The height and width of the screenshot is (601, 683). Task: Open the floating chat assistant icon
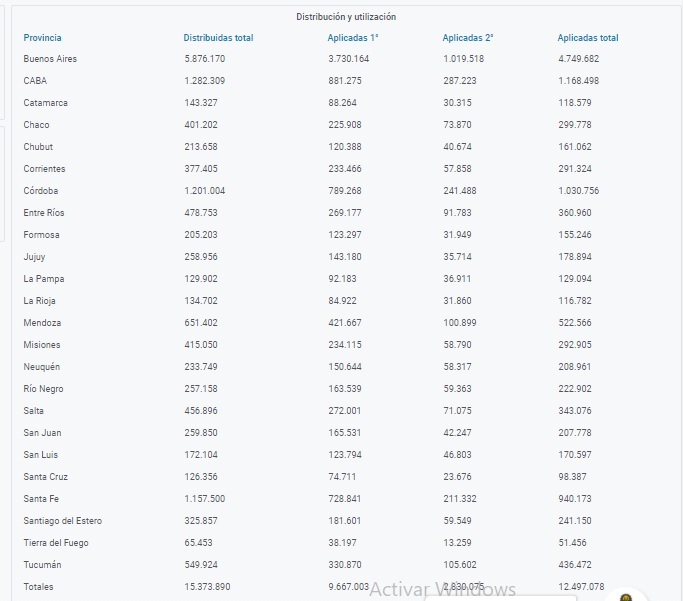coord(626,595)
